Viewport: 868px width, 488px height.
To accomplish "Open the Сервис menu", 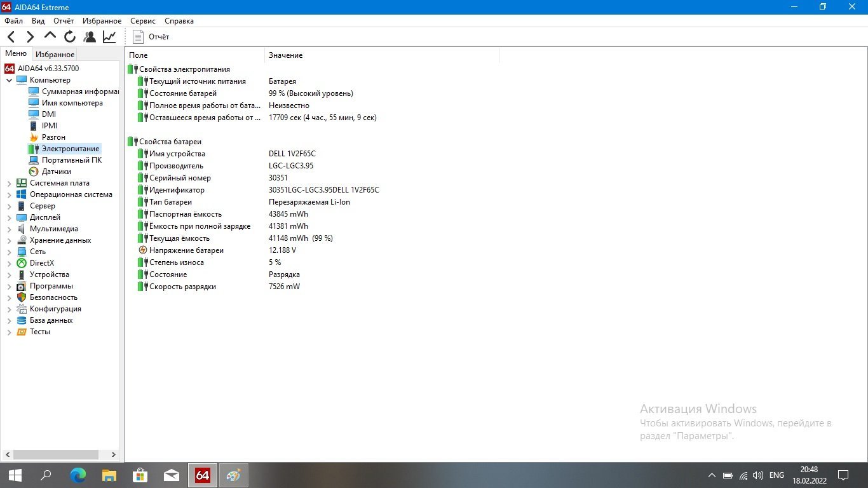I will click(x=143, y=21).
